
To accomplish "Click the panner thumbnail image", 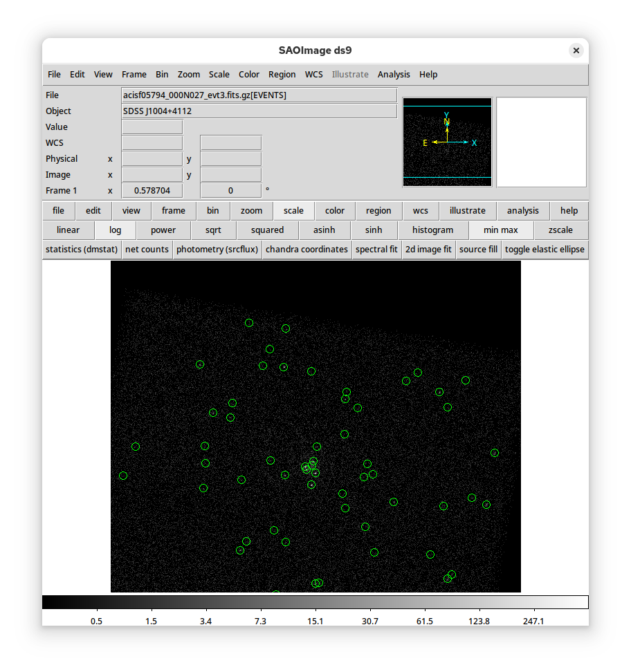I will [447, 142].
